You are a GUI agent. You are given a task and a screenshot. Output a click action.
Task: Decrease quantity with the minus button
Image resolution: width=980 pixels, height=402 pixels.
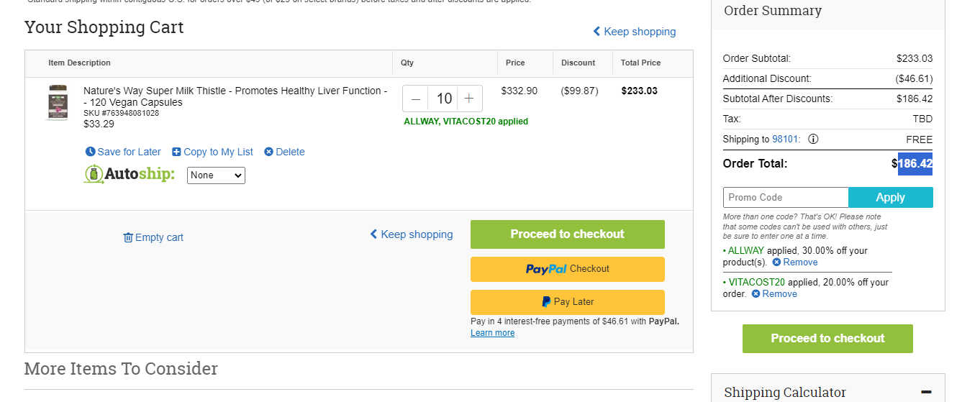click(415, 99)
